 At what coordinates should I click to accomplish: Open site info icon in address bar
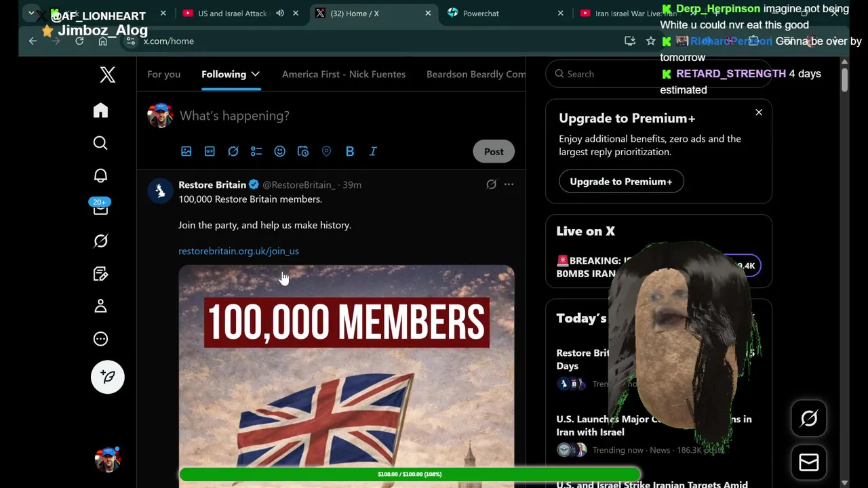click(131, 41)
